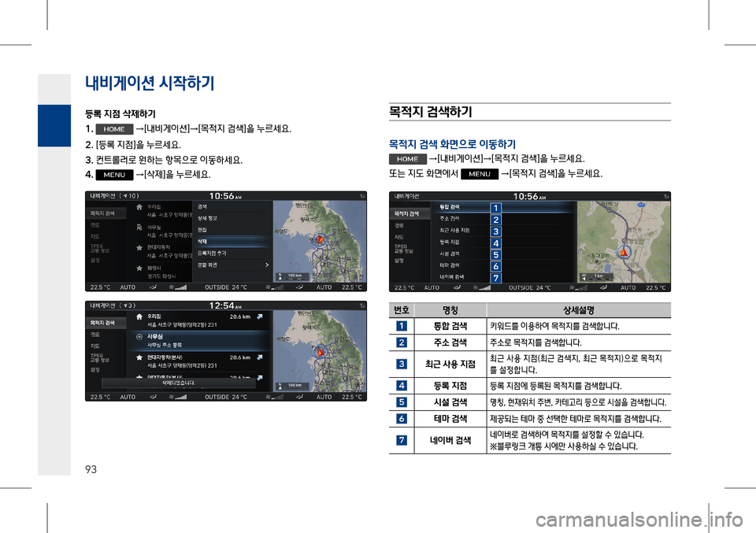Tap the home icon beside 우리집 in the popup screen

point(139,207)
